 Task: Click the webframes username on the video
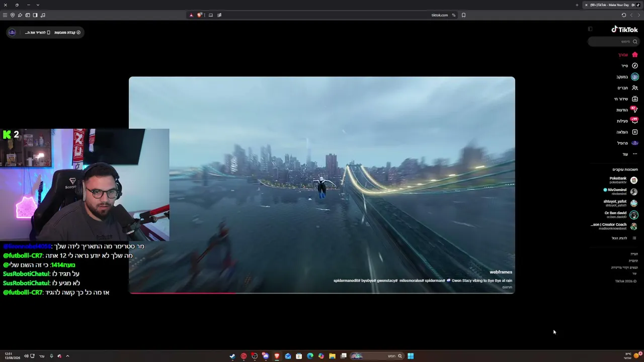pyautogui.click(x=501, y=273)
